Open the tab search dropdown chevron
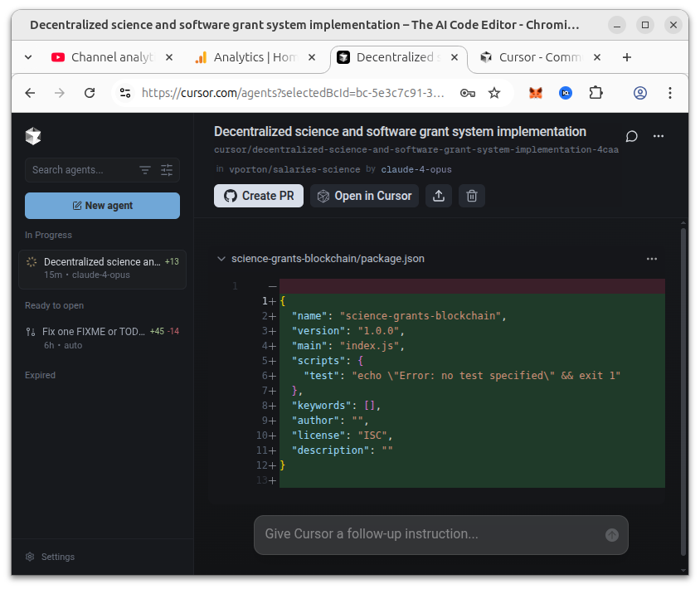The height and width of the screenshot is (589, 700). pos(28,57)
